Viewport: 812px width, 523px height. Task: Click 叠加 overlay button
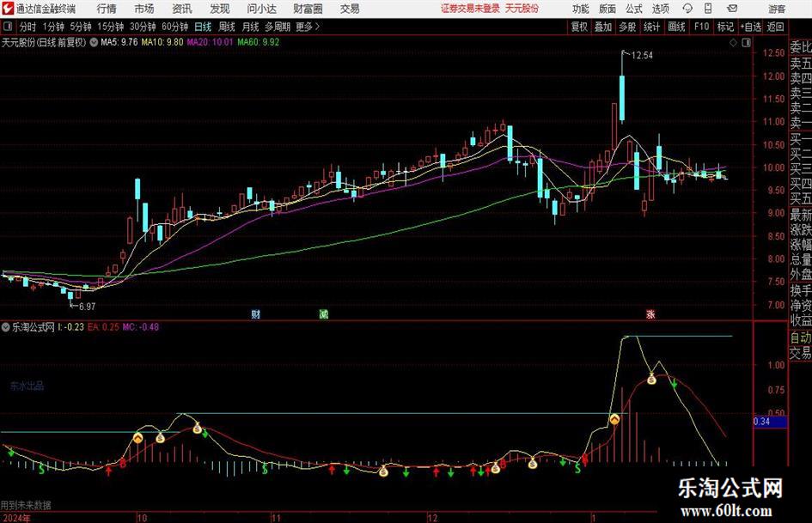(x=603, y=27)
